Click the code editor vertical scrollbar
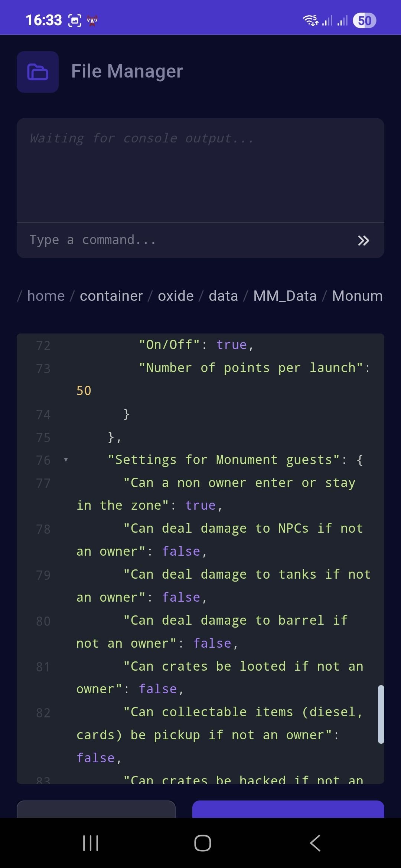The height and width of the screenshot is (868, 401). tap(381, 714)
